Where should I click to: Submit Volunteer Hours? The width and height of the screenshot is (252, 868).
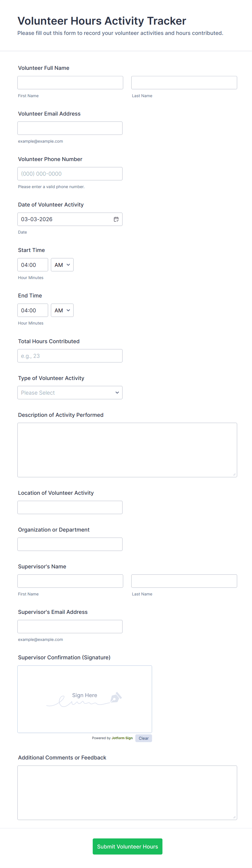pos(128,846)
